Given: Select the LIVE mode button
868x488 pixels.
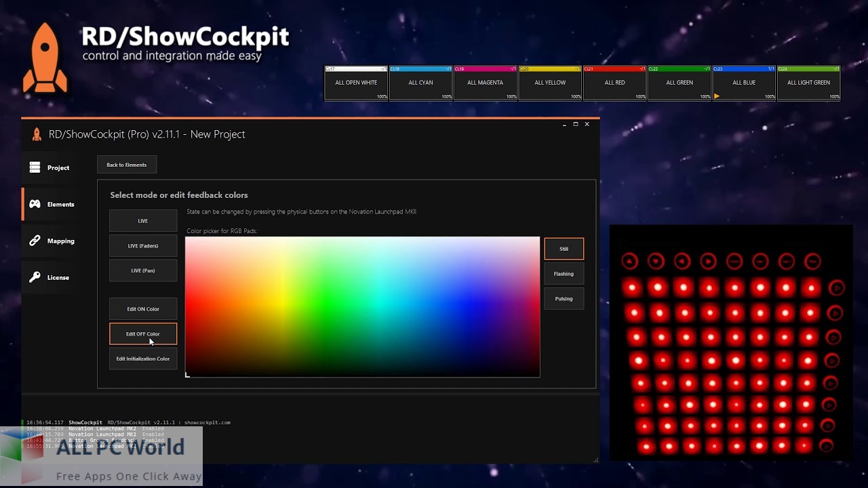Looking at the screenshot, I should (x=143, y=221).
